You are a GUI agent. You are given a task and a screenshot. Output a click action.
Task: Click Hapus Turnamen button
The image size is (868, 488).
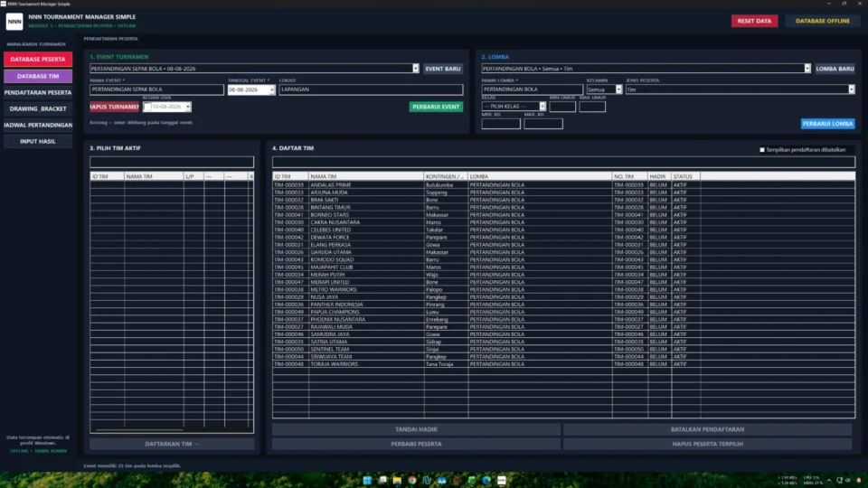click(x=115, y=107)
